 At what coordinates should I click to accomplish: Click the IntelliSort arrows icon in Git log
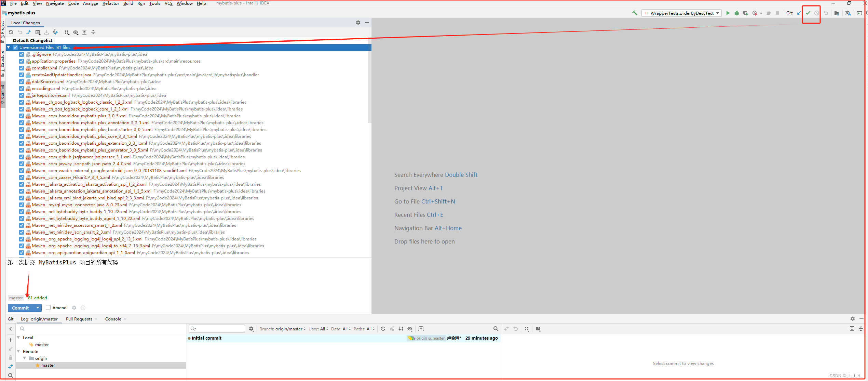401,329
